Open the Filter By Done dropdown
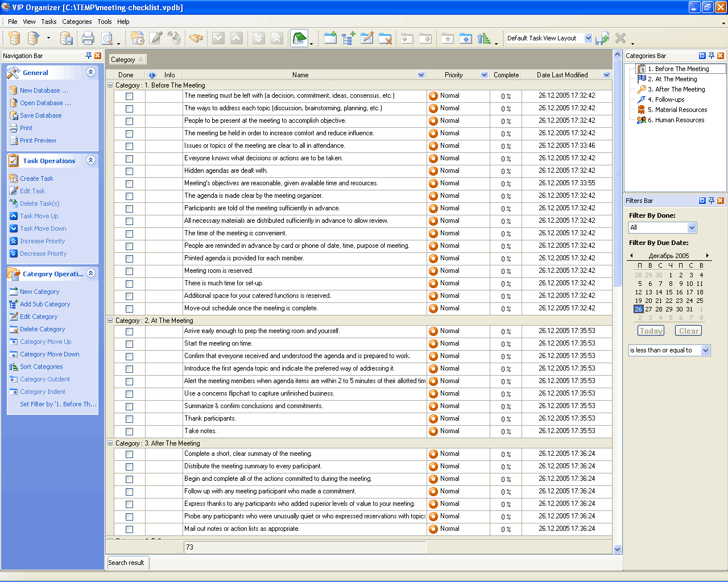728x582 pixels. (692, 227)
